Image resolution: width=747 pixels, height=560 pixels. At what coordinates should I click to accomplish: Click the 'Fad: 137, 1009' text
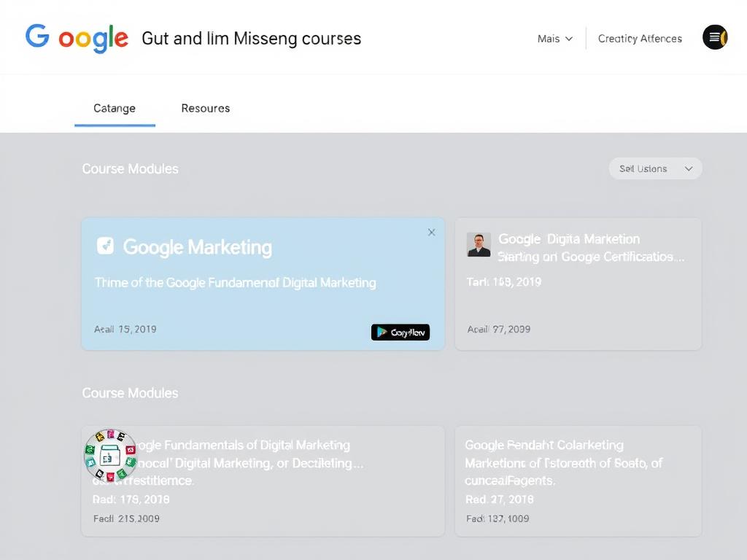498,518
